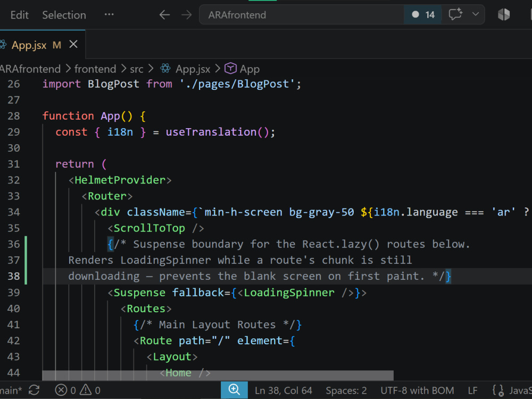
Task: Go back with the left arrow
Action: (164, 15)
